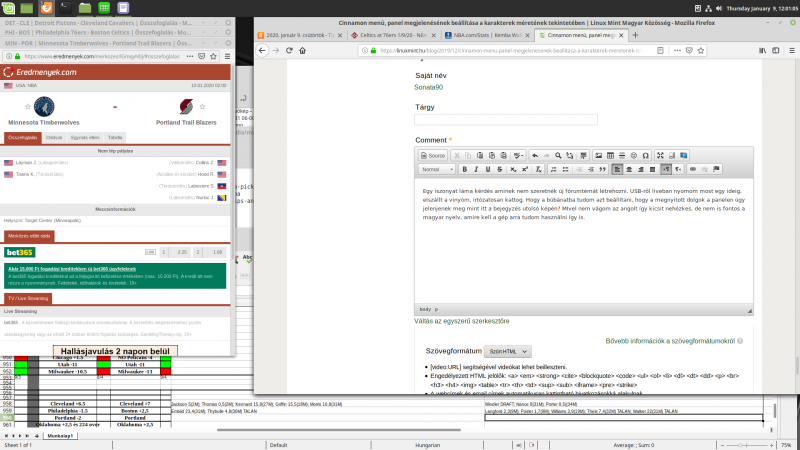Select Tabella tab in Eredmenyek window
The width and height of the screenshot is (800, 450).
[x=115, y=138]
